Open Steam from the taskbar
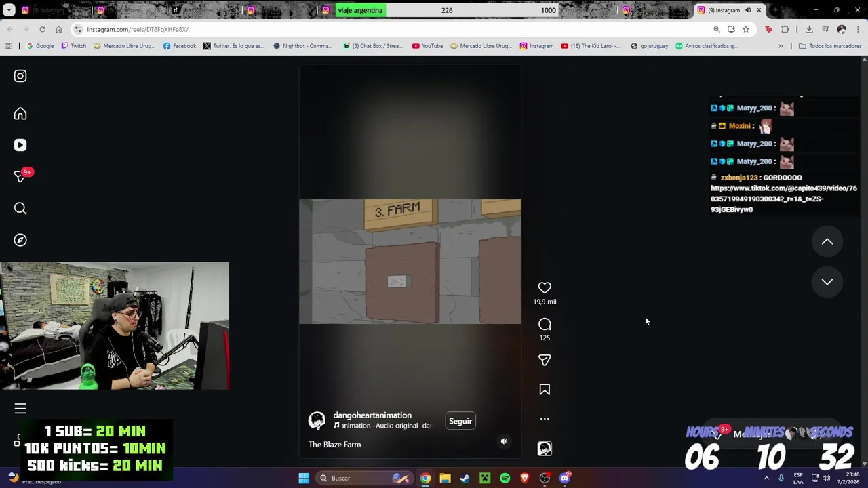 click(465, 478)
